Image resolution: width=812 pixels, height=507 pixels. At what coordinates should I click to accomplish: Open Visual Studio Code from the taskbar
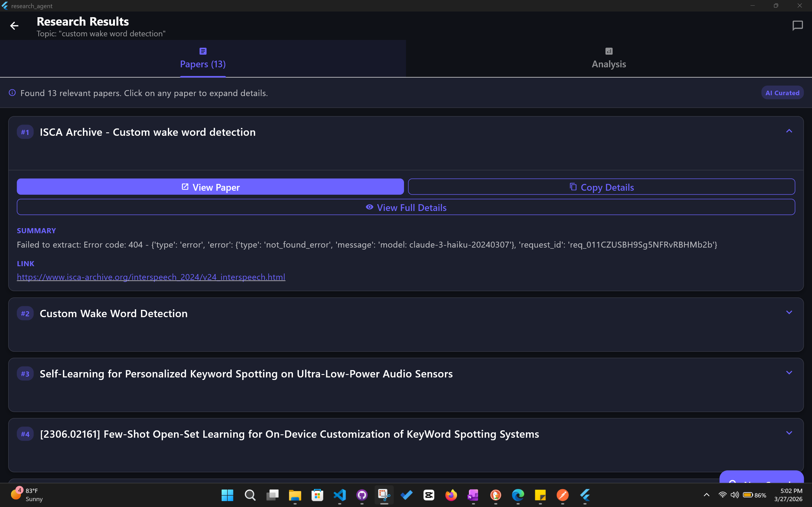(339, 495)
